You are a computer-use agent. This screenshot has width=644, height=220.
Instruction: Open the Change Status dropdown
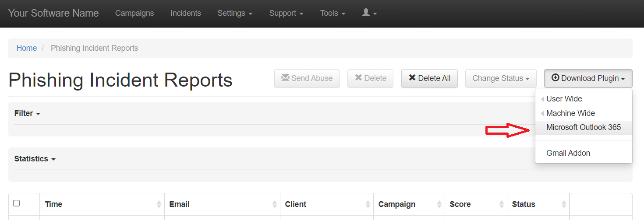tap(501, 78)
